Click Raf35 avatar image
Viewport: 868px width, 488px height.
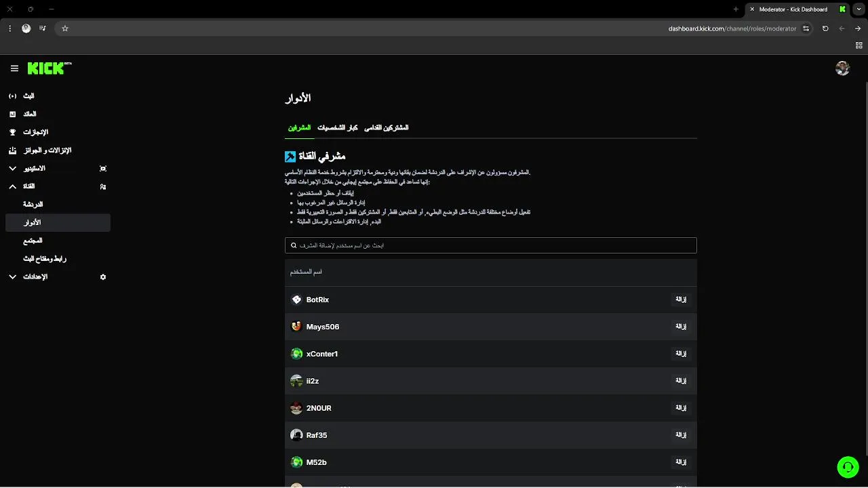click(296, 435)
